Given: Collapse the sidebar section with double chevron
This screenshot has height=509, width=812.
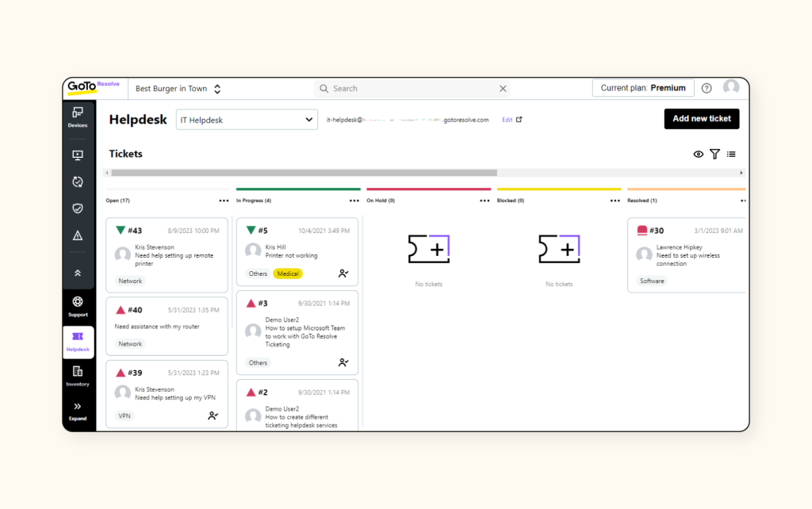Looking at the screenshot, I should (x=78, y=272).
